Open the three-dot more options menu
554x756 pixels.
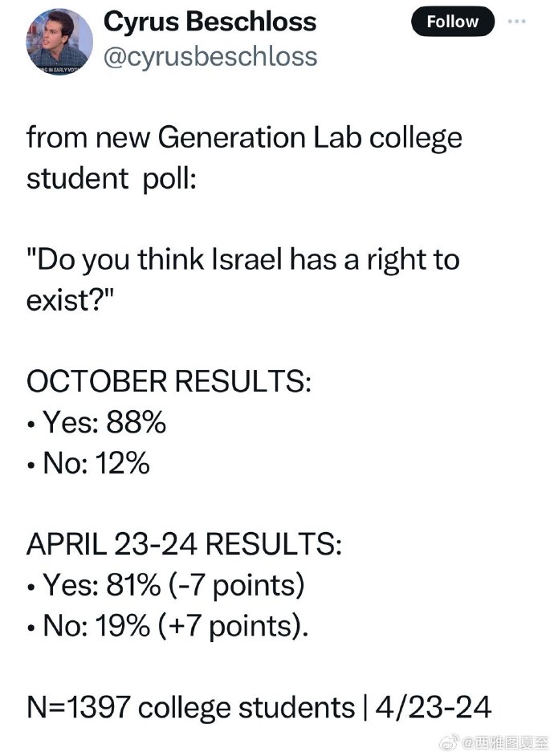(517, 22)
